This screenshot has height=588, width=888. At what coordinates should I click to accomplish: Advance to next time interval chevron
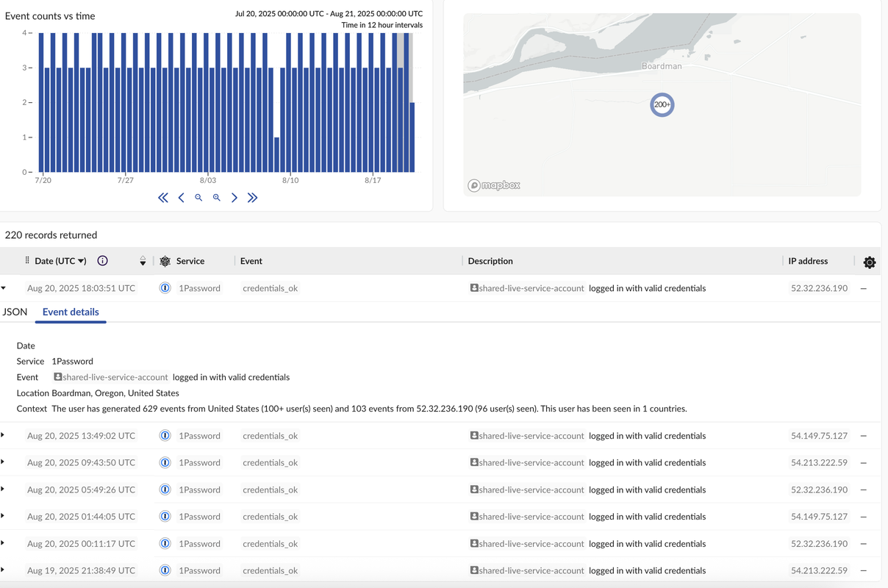coord(234,198)
